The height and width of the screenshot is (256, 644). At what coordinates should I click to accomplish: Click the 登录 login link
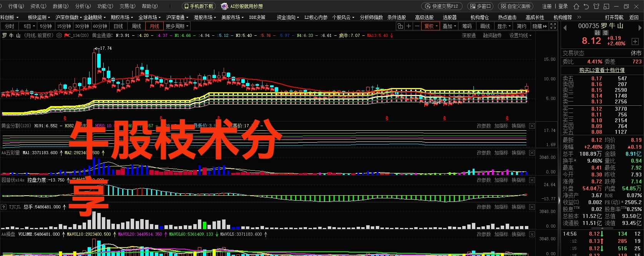pyautogui.click(x=563, y=6)
